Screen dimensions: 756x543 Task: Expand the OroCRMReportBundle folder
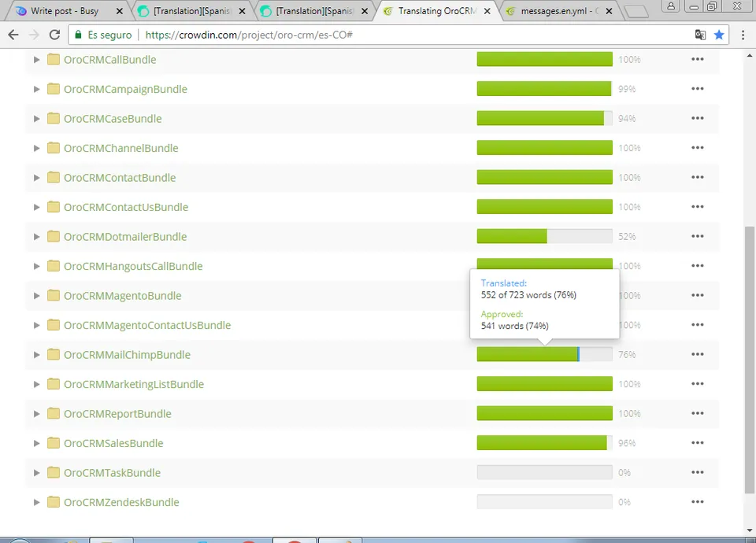[x=36, y=414]
